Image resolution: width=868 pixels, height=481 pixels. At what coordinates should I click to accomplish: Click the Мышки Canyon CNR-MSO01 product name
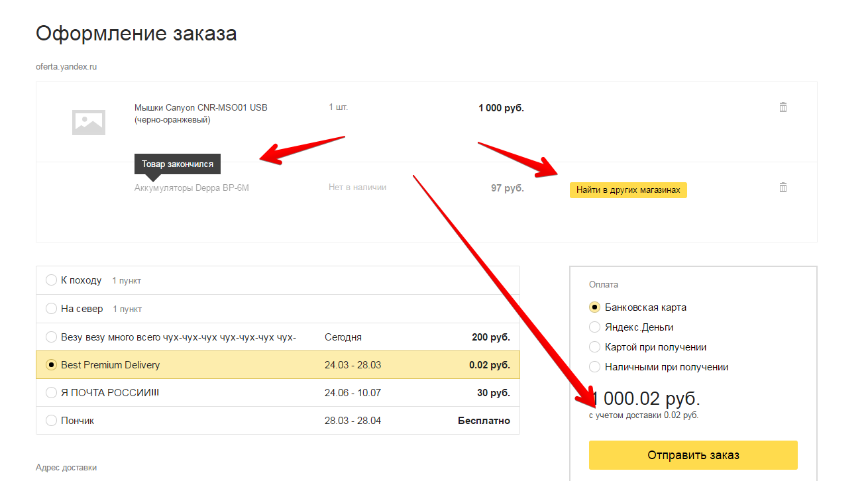pos(200,108)
